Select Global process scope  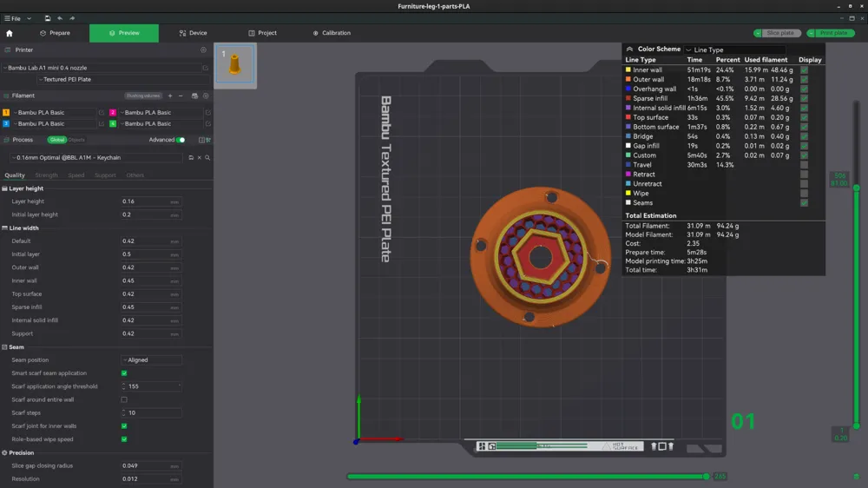[x=56, y=140]
